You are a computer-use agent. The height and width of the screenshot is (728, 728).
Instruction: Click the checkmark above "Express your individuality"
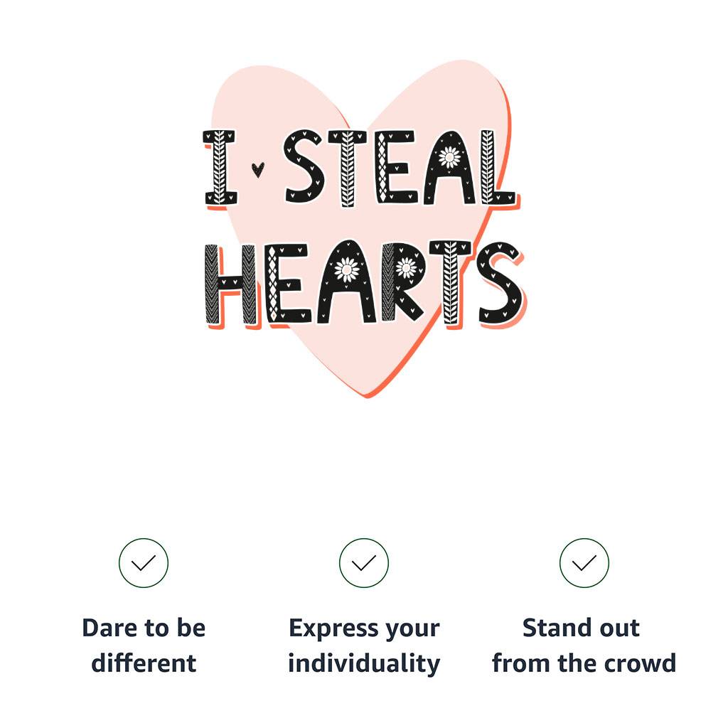364,563
